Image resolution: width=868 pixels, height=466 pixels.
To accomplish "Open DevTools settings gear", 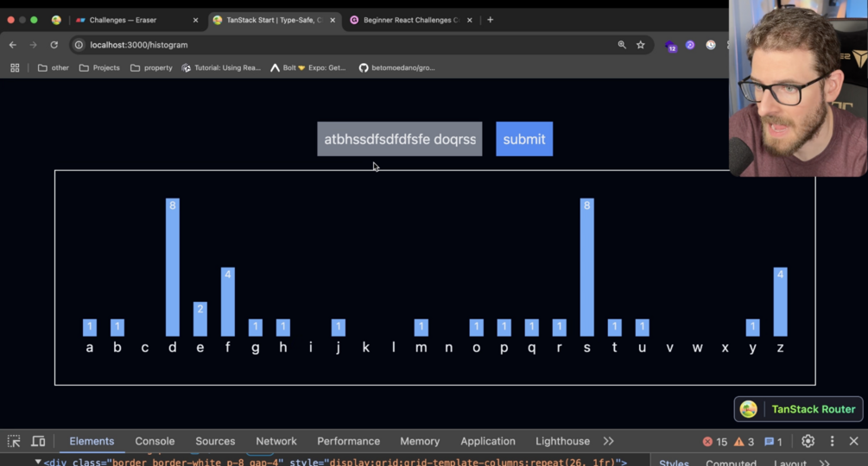I will pos(808,441).
